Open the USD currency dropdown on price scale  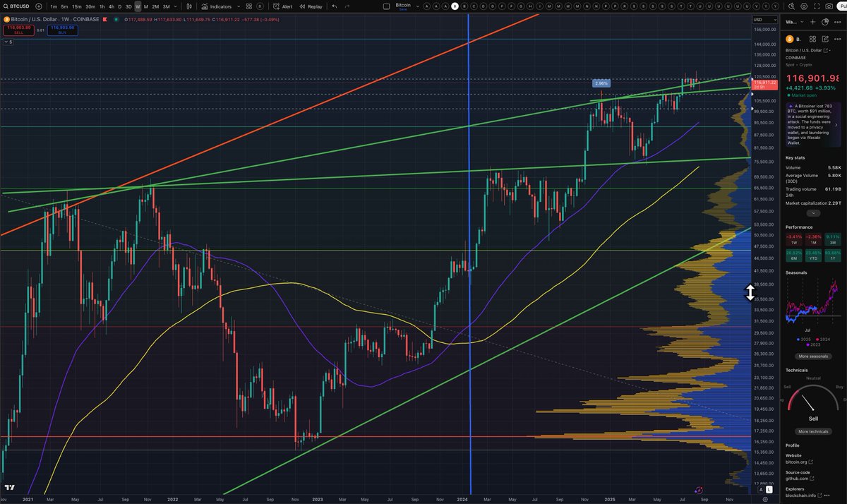tap(764, 20)
